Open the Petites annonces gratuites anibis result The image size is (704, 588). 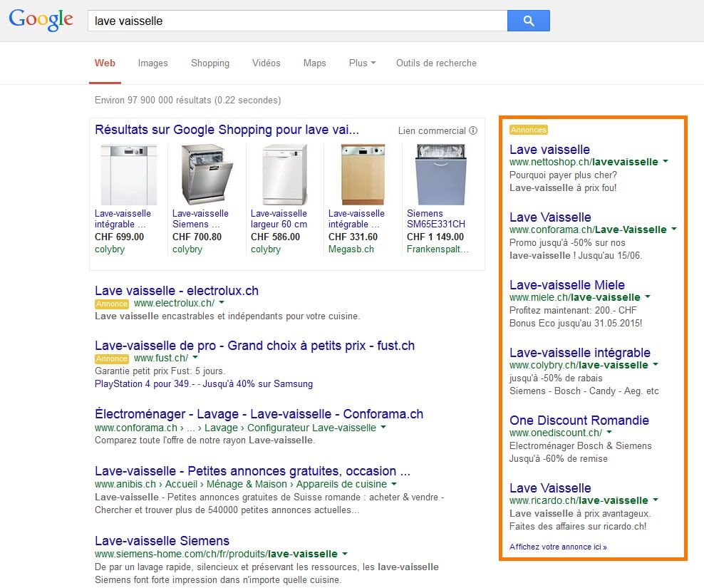click(252, 471)
